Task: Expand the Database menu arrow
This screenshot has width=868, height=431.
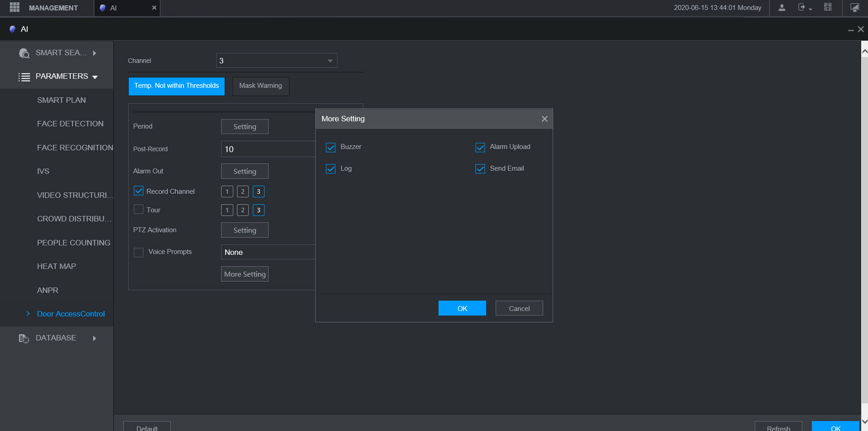Action: pos(94,338)
